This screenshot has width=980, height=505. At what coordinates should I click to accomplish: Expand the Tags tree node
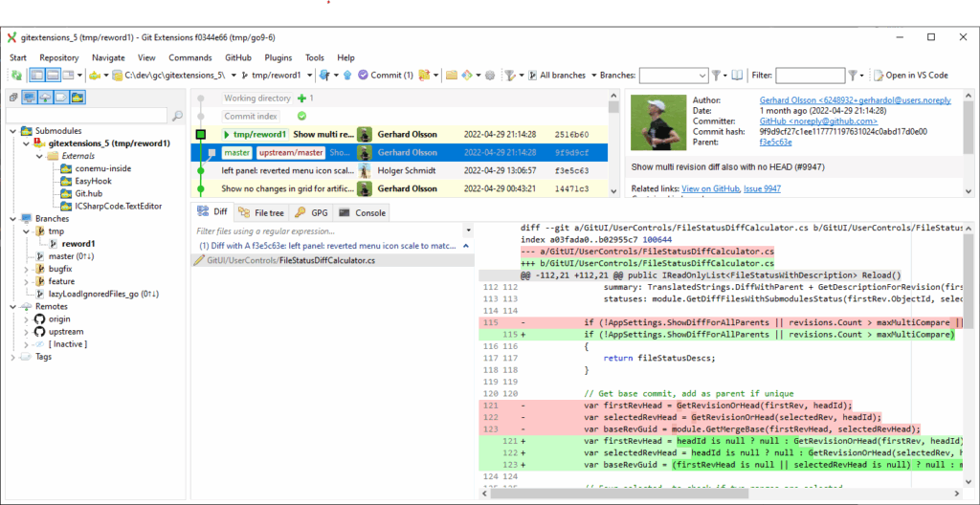[x=13, y=357]
